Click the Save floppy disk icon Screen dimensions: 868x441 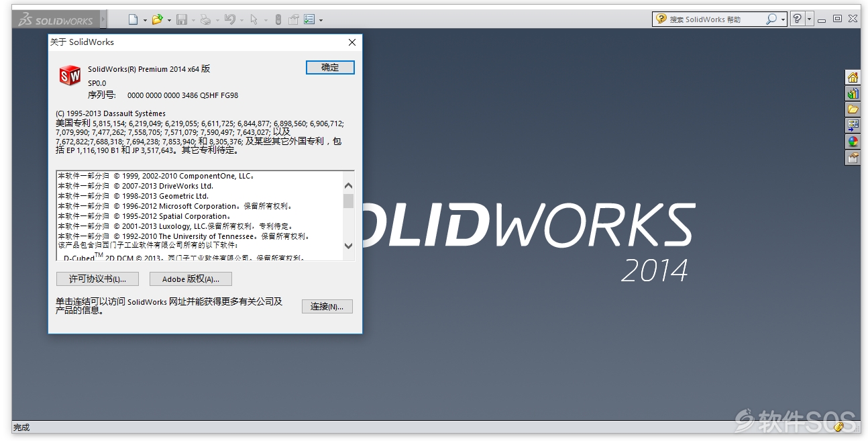click(182, 19)
